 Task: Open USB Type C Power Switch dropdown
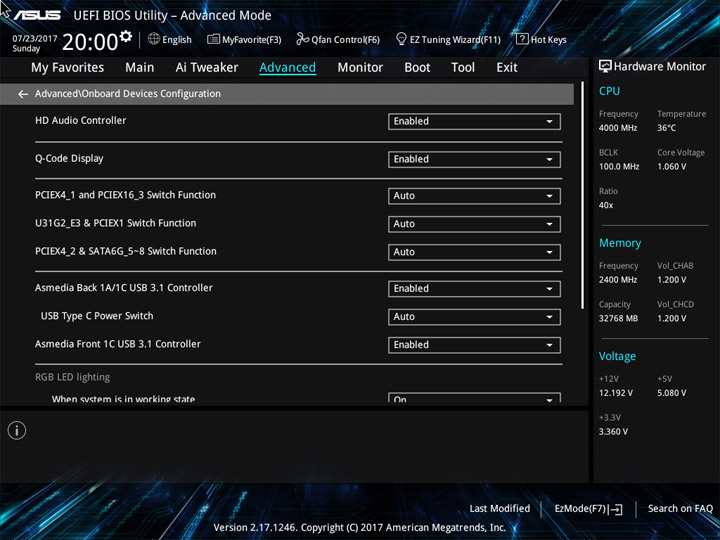click(x=474, y=317)
